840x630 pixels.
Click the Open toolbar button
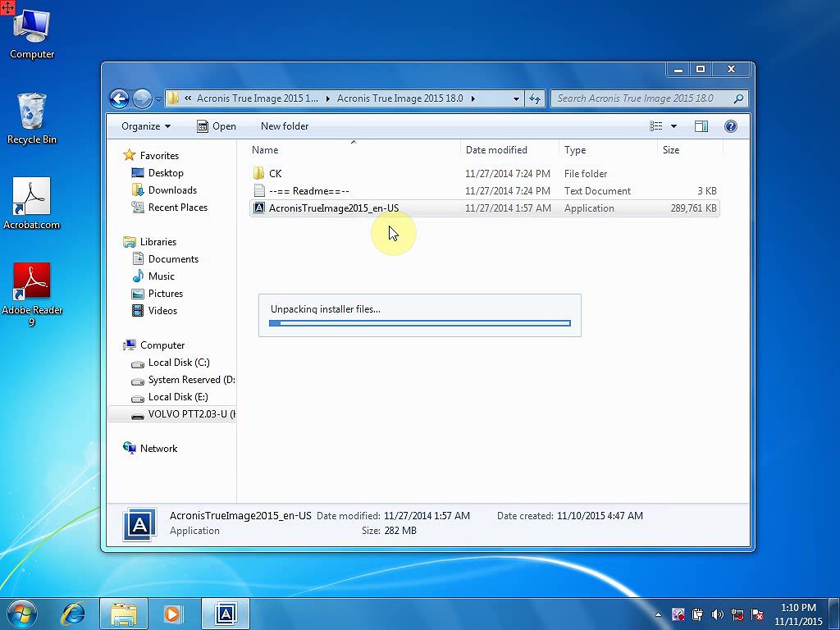coord(217,126)
